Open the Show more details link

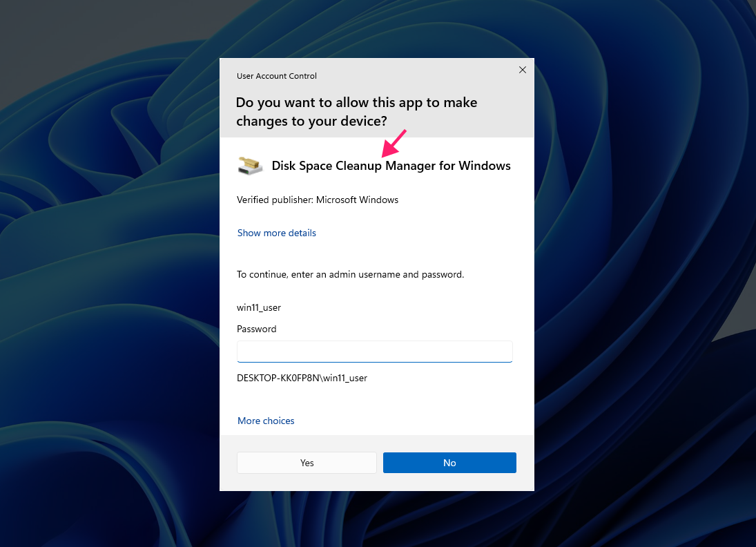277,233
